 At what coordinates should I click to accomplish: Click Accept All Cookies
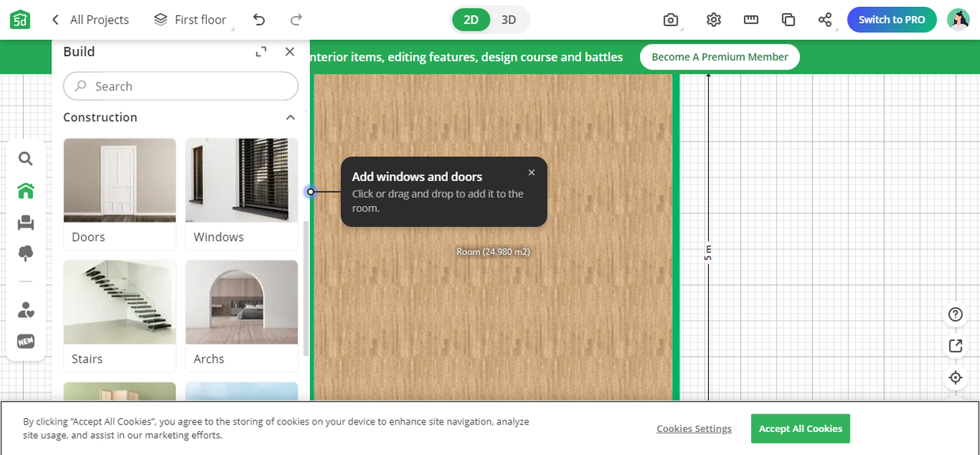800,429
